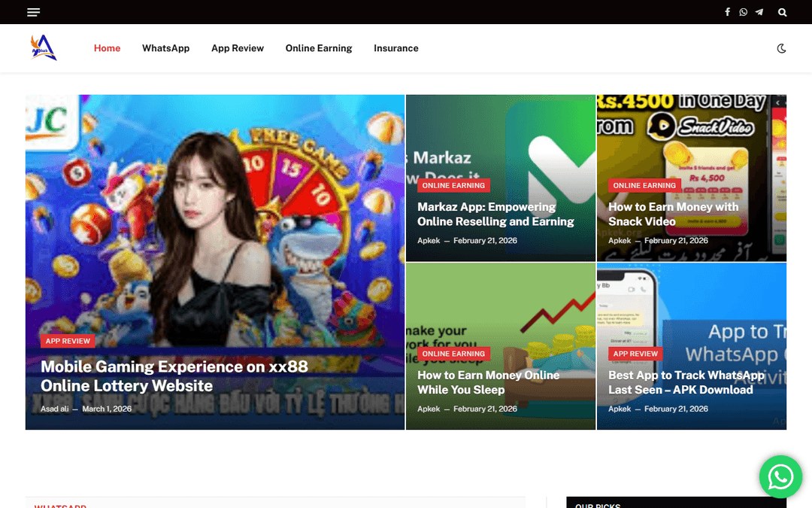Open the App Review menu item
812x508 pixels.
[x=238, y=48]
